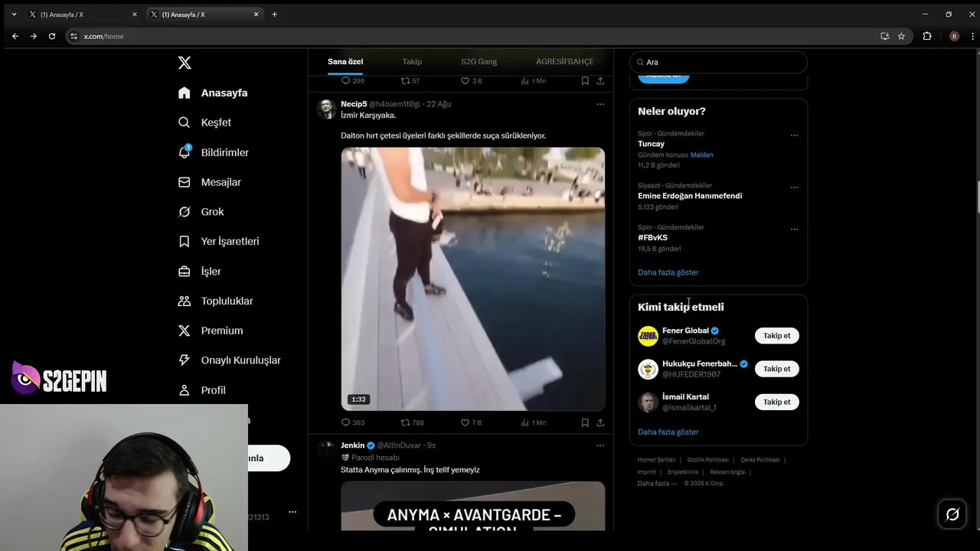The image size is (980, 551).
Task: Open Mesajlar messages
Action: [x=210, y=182]
